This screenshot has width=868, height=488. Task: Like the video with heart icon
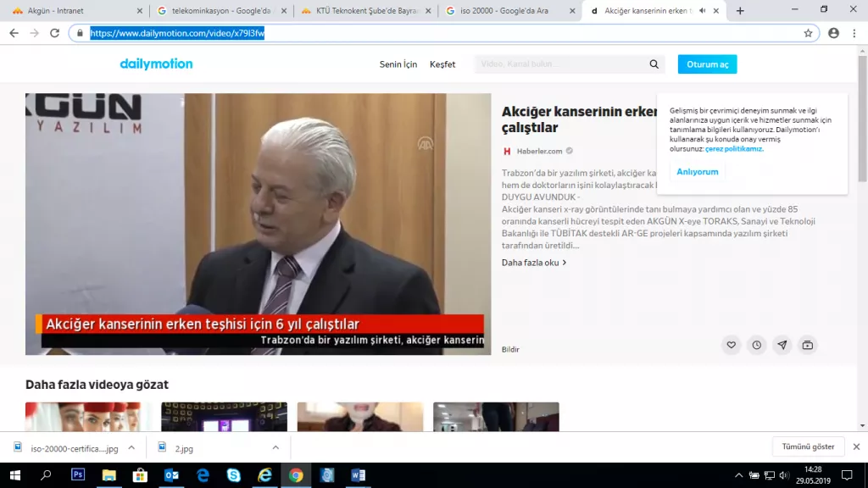click(731, 345)
